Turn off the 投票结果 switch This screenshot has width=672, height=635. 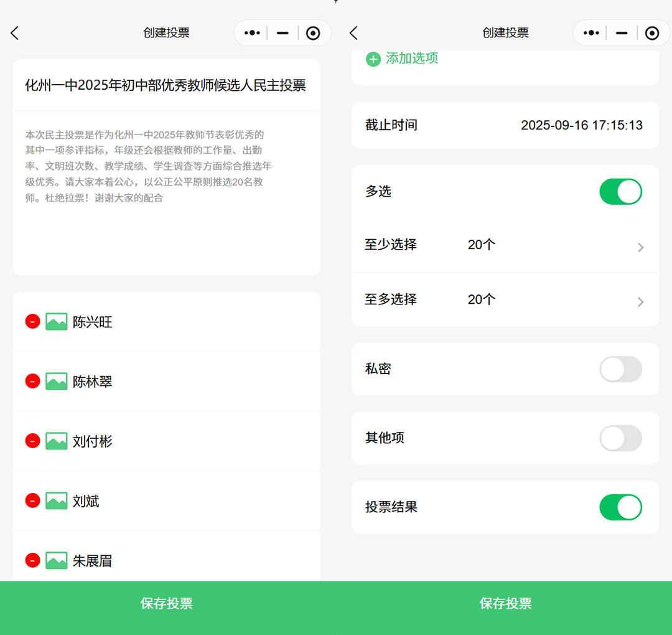[x=620, y=507]
